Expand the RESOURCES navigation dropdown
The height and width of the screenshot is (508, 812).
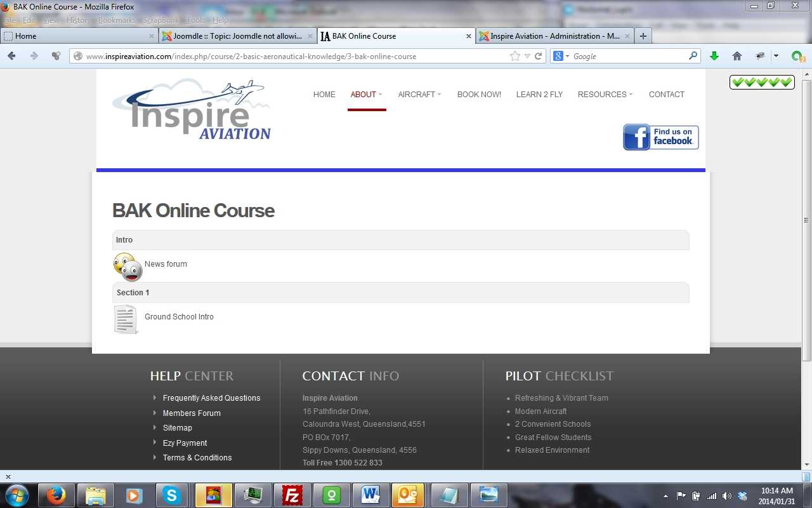point(605,95)
